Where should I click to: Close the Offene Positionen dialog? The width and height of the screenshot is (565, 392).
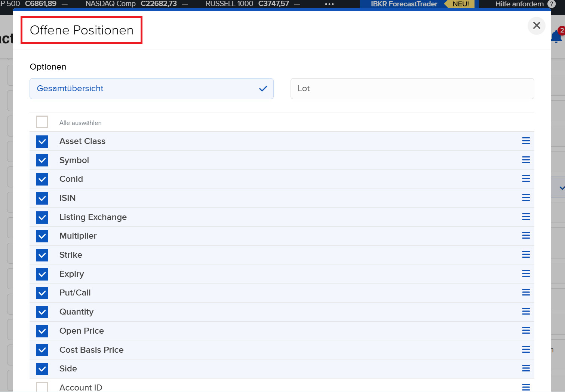pyautogui.click(x=537, y=25)
